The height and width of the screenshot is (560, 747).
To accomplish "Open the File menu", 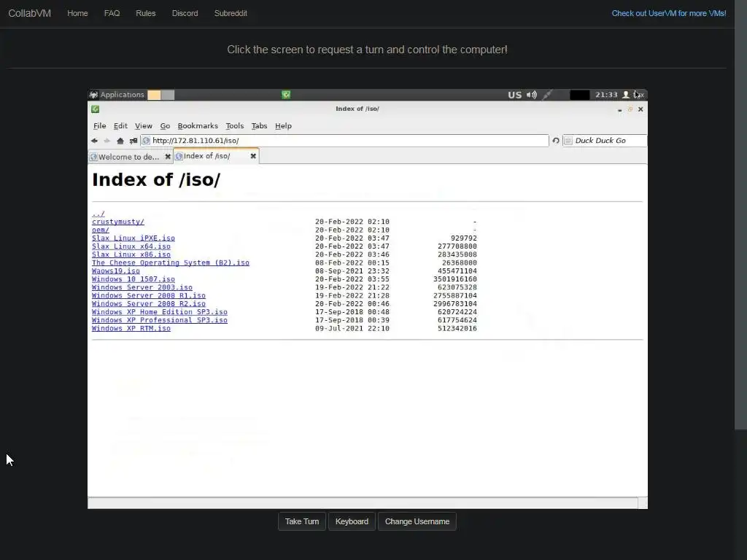I will click(x=99, y=125).
